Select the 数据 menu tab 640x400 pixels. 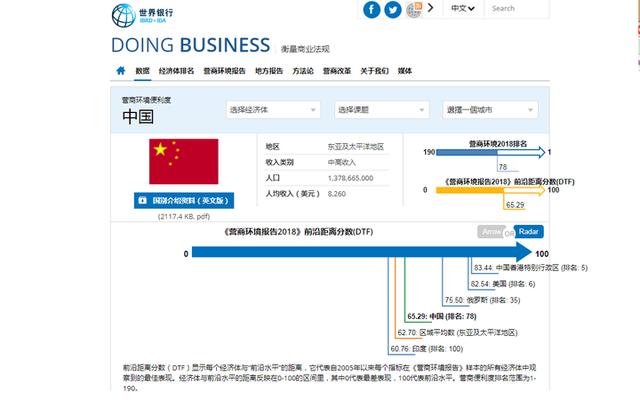click(x=142, y=71)
